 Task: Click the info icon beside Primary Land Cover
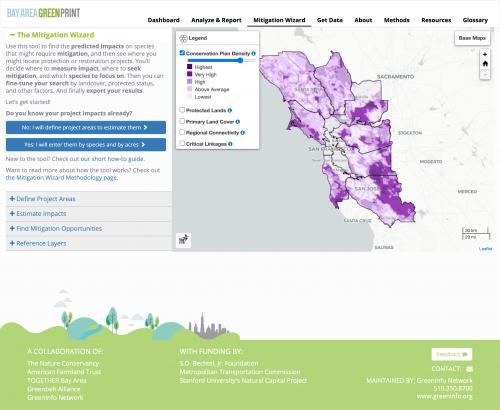point(238,122)
